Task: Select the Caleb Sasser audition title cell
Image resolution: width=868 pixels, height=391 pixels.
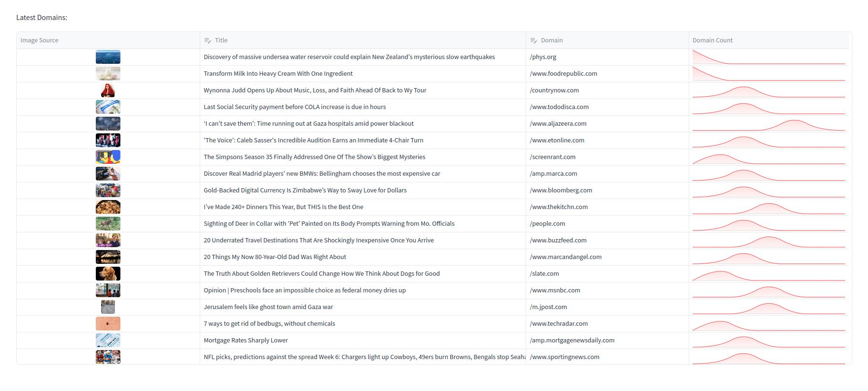Action: 363,140
